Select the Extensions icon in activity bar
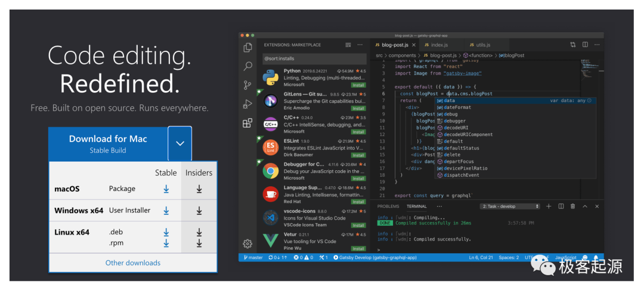Screen dimensions: 644x295 point(247,123)
